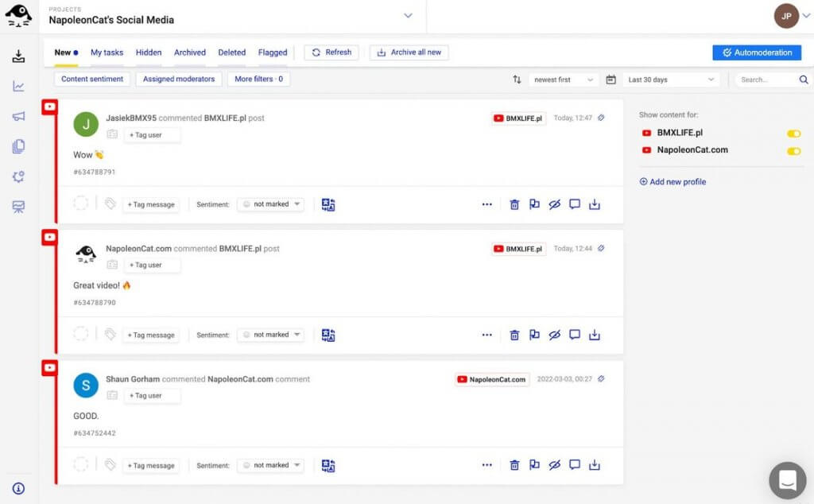
Task: Open the calendar date picker icon
Action: [611, 79]
